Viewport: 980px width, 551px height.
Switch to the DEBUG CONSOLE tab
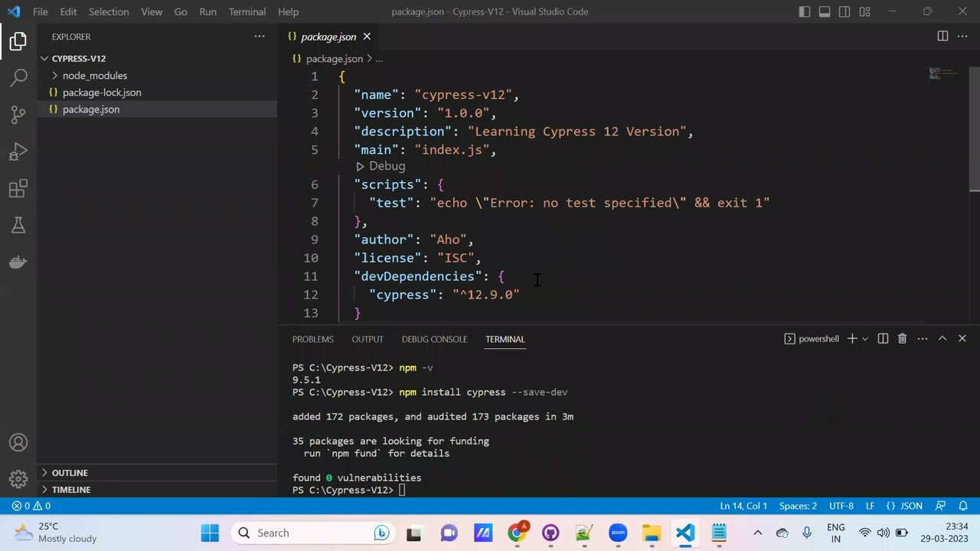point(434,339)
